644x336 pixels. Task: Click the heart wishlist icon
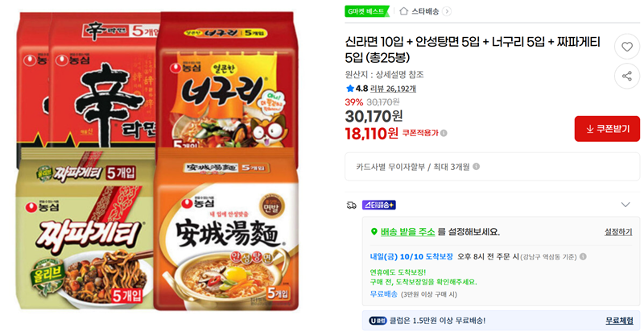pos(627,47)
